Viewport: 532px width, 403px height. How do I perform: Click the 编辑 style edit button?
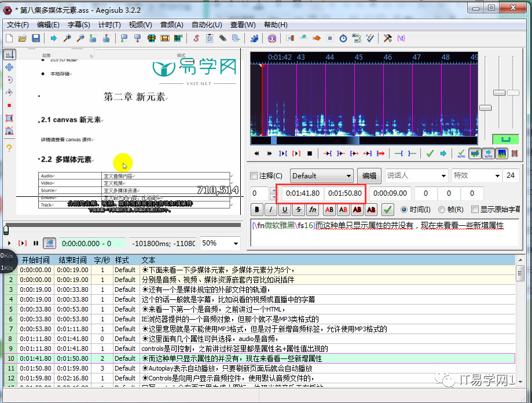click(369, 176)
